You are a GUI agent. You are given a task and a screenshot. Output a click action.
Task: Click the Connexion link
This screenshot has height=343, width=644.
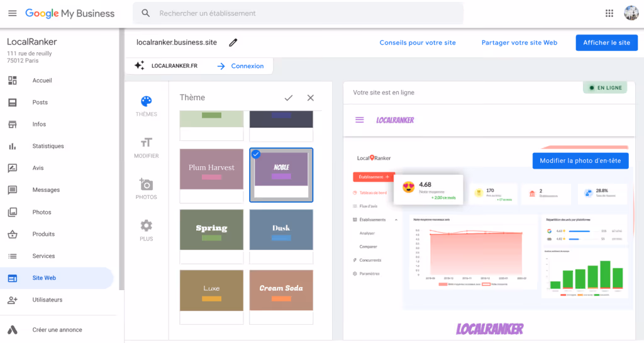(x=247, y=66)
